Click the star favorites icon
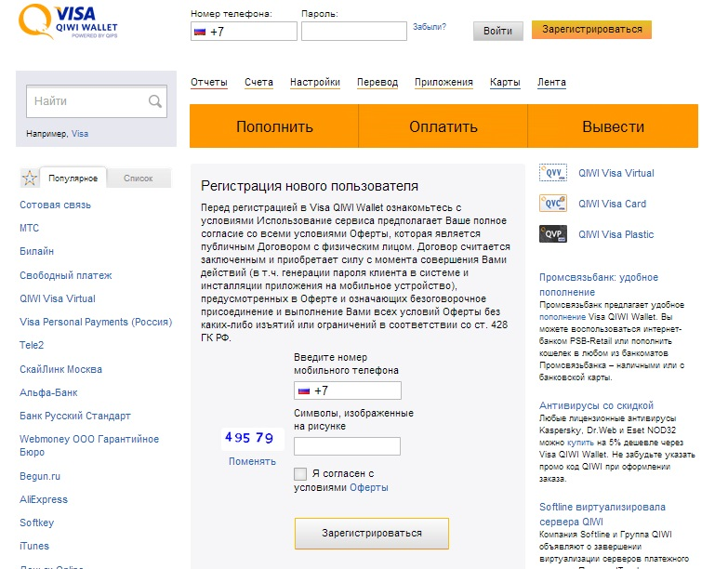Viewport: 728px width, 569px height. [29, 178]
